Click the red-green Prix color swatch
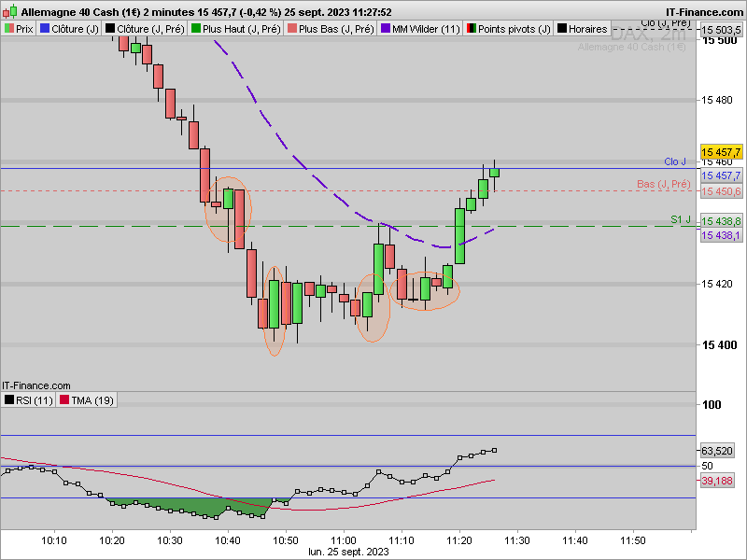The image size is (747, 560). click(9, 29)
